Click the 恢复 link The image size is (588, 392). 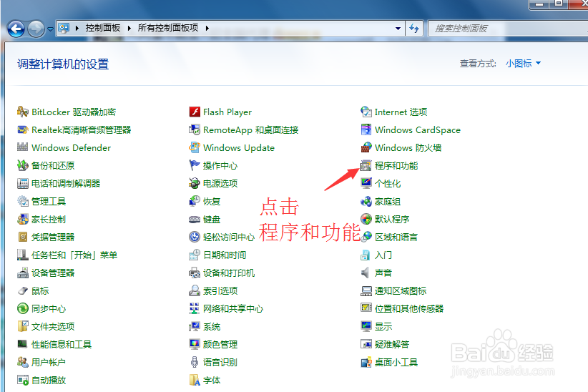212,202
